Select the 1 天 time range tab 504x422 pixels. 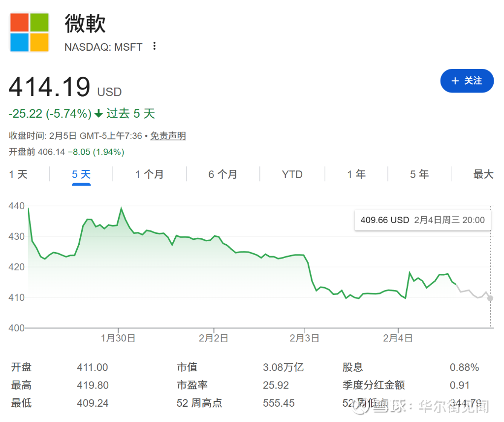coord(18,174)
